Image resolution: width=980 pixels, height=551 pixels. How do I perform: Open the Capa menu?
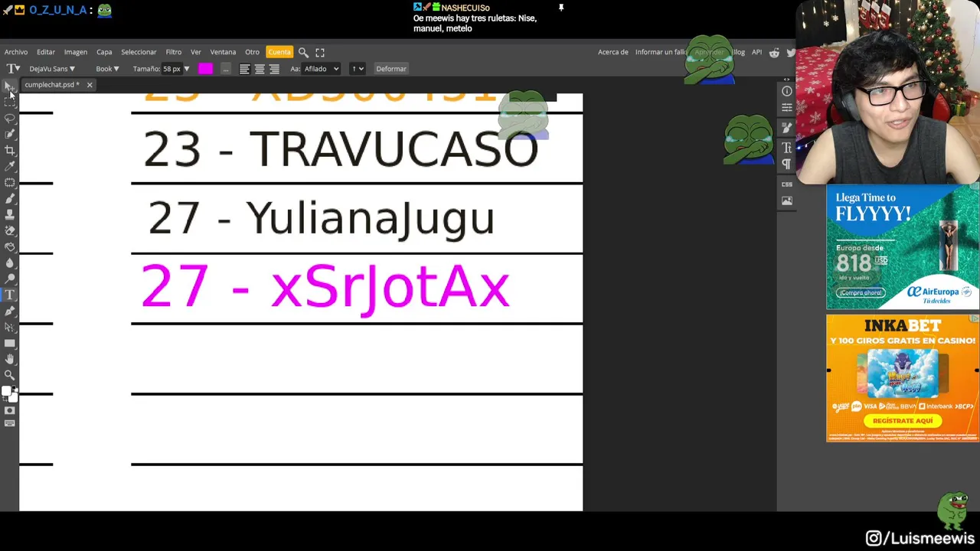point(104,52)
